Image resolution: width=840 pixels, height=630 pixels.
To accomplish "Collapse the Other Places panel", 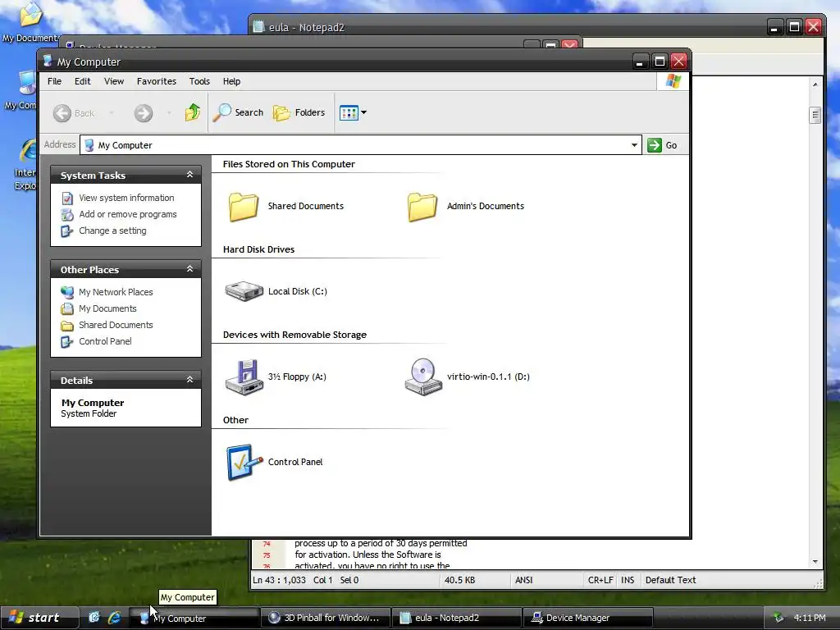I will click(189, 269).
